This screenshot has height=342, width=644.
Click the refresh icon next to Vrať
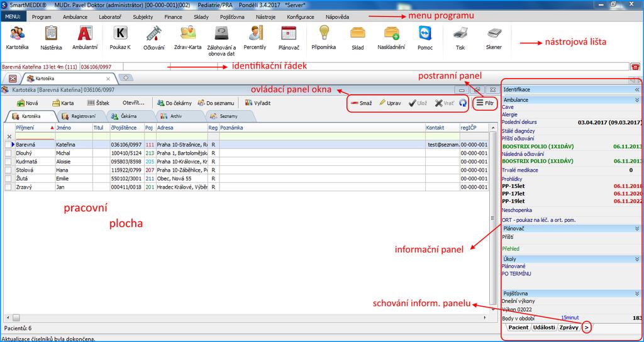(463, 104)
